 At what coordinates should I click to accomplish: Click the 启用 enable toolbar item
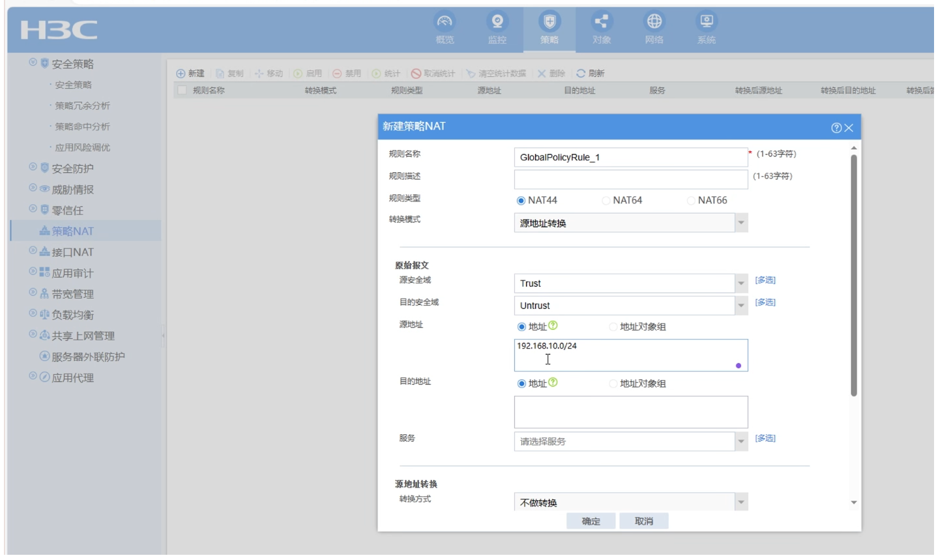tap(308, 74)
